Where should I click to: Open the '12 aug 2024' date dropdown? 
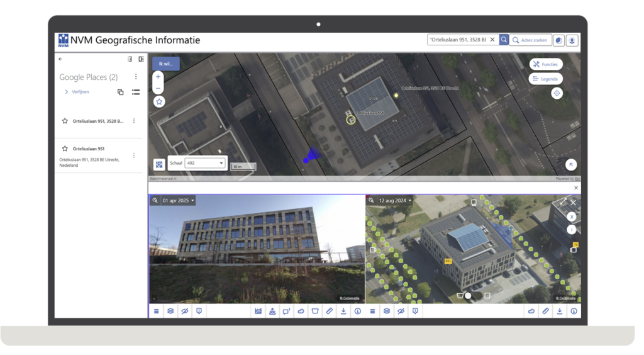pos(395,201)
